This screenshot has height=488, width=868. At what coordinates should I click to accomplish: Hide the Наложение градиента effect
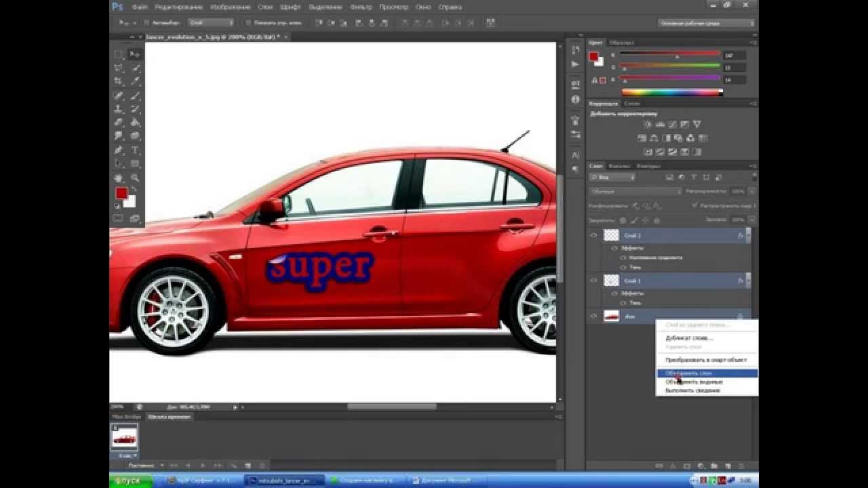pyautogui.click(x=624, y=258)
